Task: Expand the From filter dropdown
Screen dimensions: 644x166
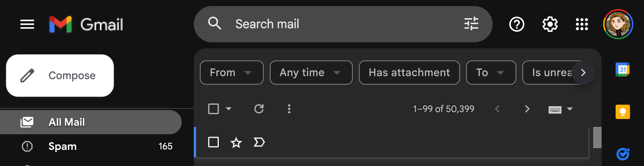Action: [x=231, y=73]
